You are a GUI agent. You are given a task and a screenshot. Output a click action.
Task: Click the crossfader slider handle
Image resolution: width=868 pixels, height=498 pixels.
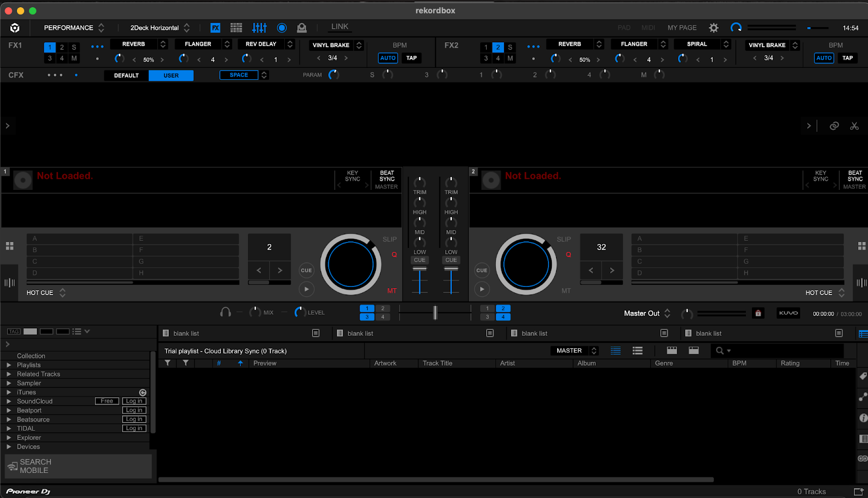coord(435,312)
